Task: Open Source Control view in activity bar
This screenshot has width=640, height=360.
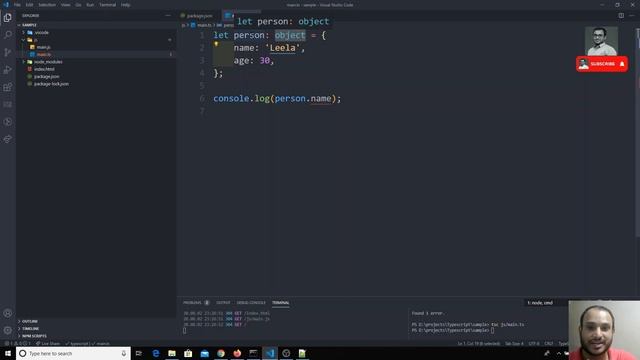Action: click(x=7, y=52)
